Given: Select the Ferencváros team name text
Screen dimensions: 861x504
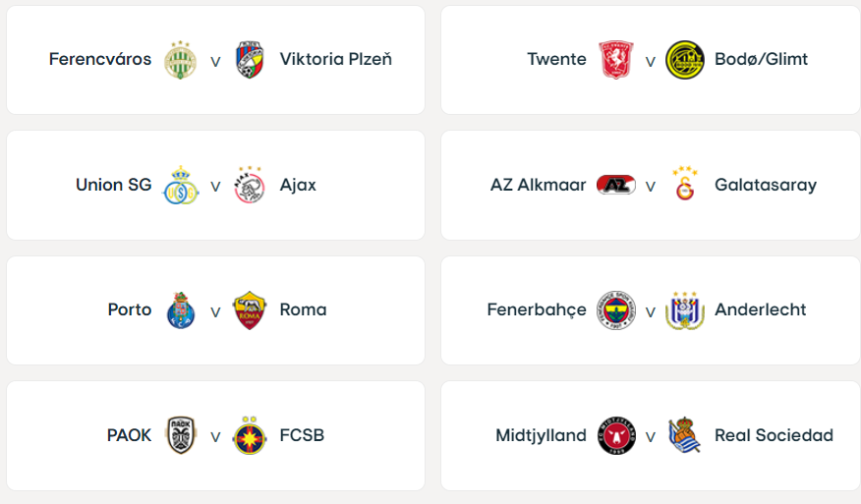Looking at the screenshot, I should [x=100, y=59].
